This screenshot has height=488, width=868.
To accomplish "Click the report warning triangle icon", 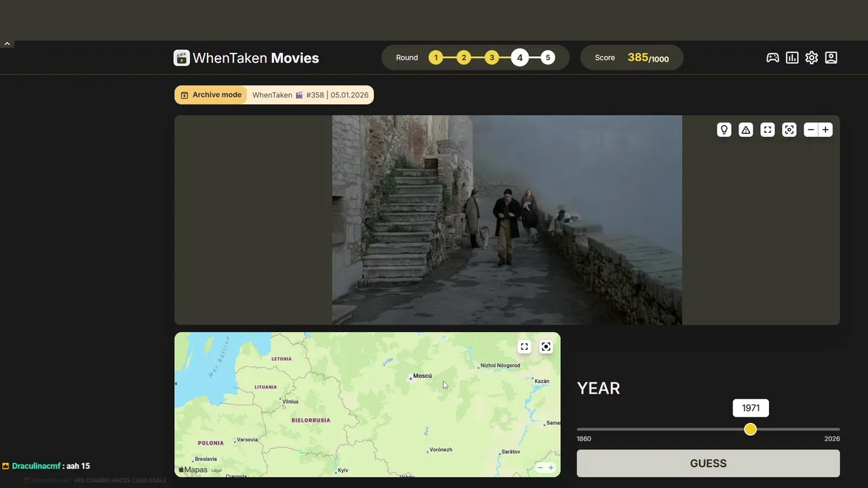I will pos(746,129).
